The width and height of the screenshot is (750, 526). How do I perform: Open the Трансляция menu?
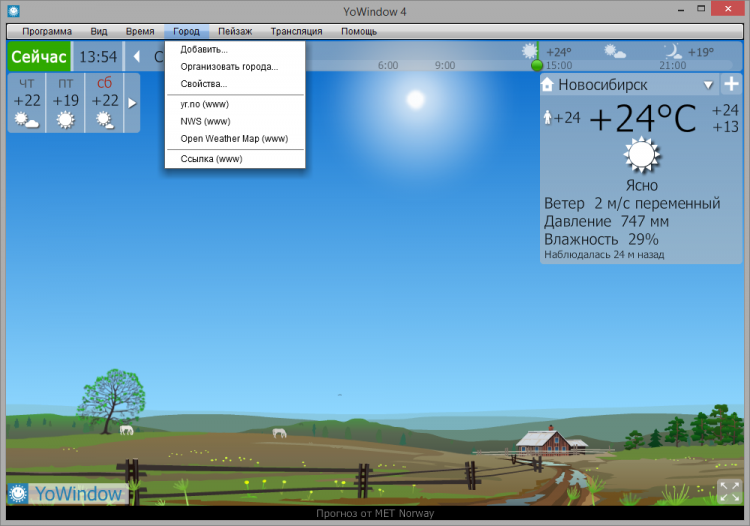pyautogui.click(x=296, y=32)
